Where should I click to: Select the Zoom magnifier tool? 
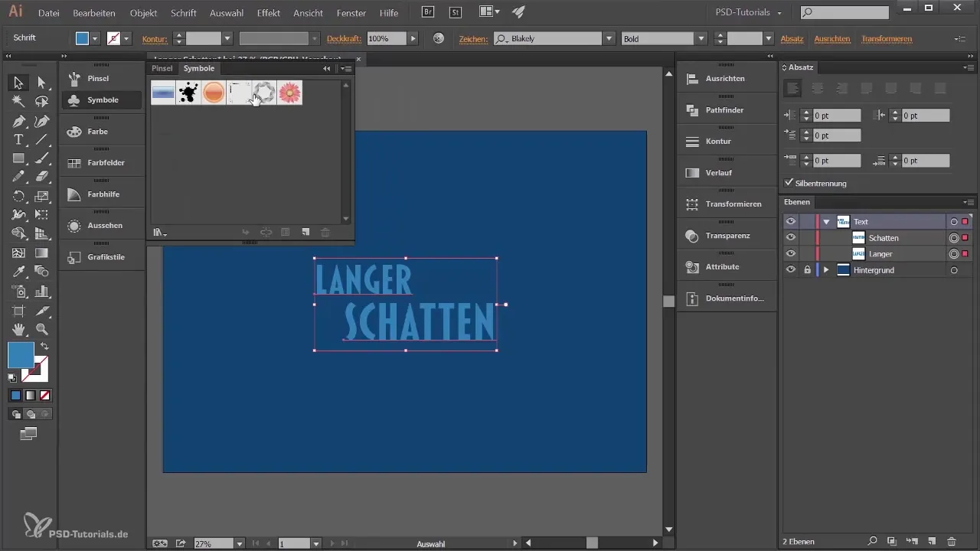(x=42, y=329)
